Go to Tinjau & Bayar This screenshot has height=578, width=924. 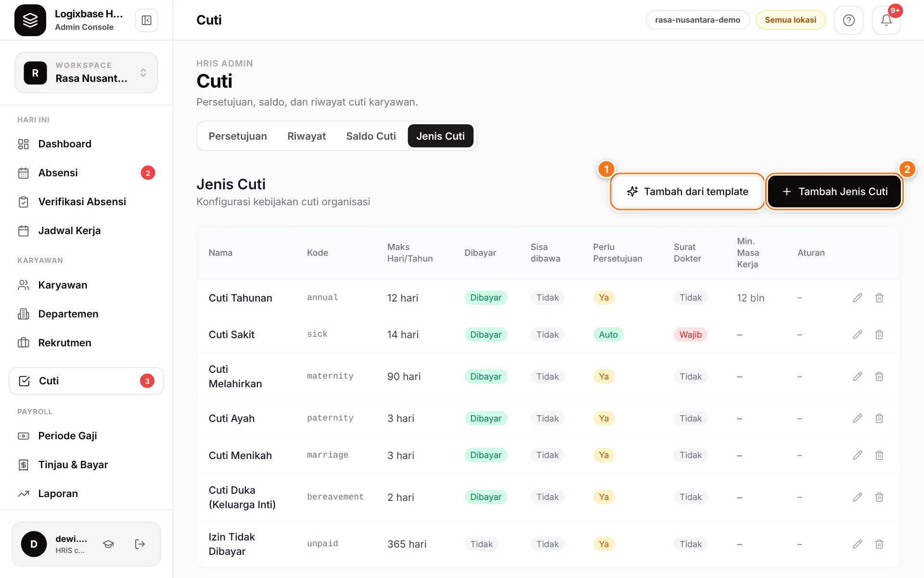pos(86,465)
